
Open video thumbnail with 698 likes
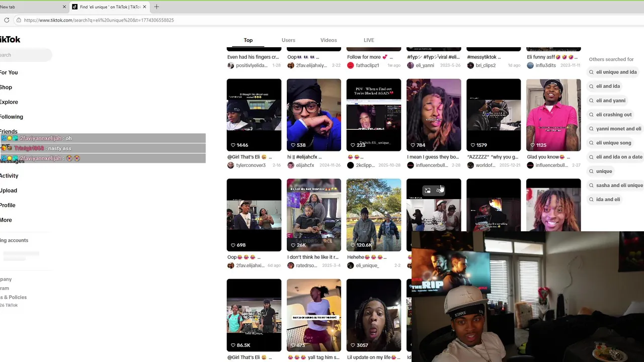click(254, 215)
